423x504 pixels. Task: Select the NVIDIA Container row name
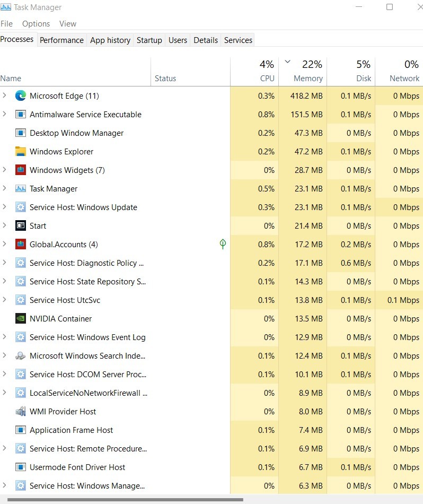click(61, 318)
